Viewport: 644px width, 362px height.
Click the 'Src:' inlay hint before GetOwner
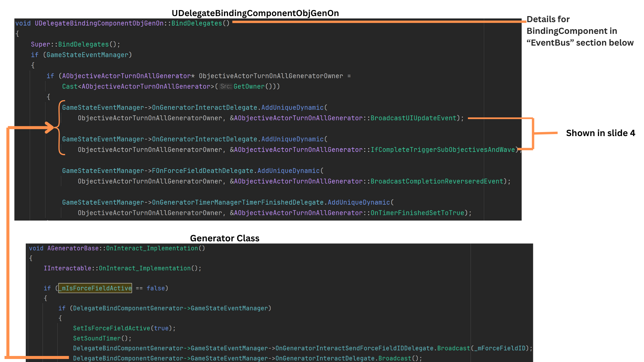coord(226,86)
